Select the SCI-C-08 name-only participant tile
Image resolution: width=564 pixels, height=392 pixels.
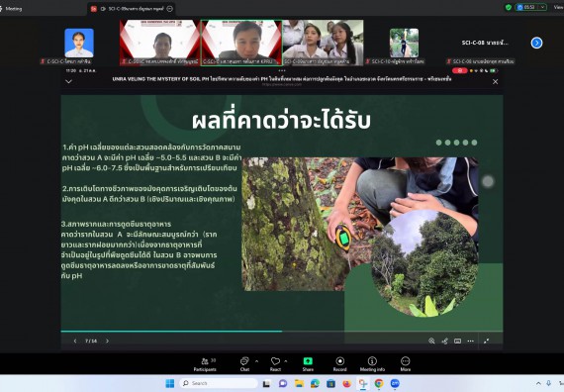coord(485,43)
